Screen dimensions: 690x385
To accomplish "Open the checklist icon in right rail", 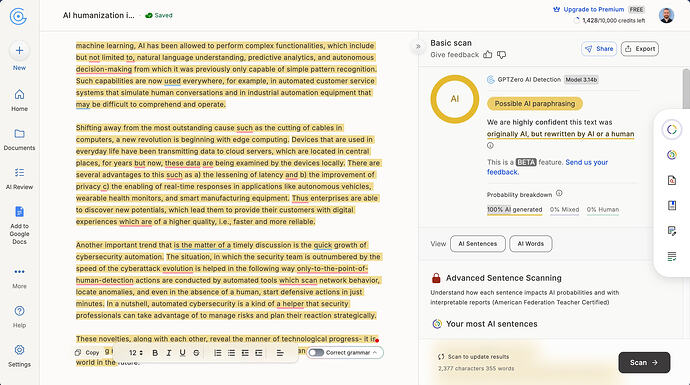I will tap(672, 257).
